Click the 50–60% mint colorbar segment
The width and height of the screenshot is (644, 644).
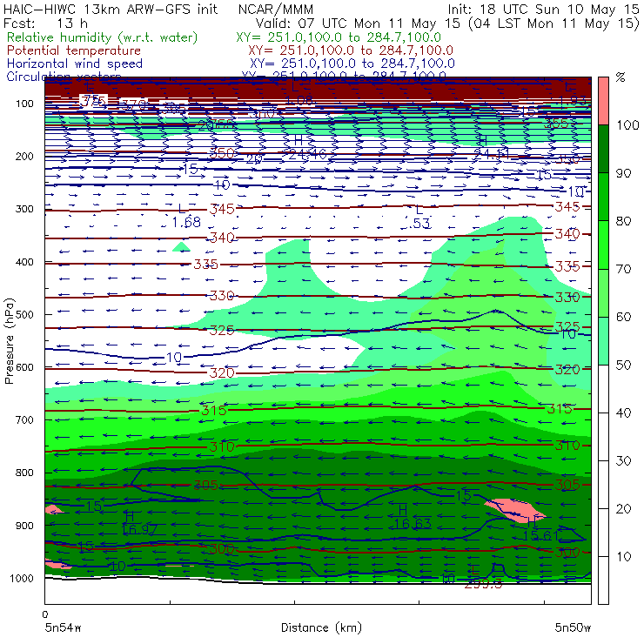[x=603, y=341]
